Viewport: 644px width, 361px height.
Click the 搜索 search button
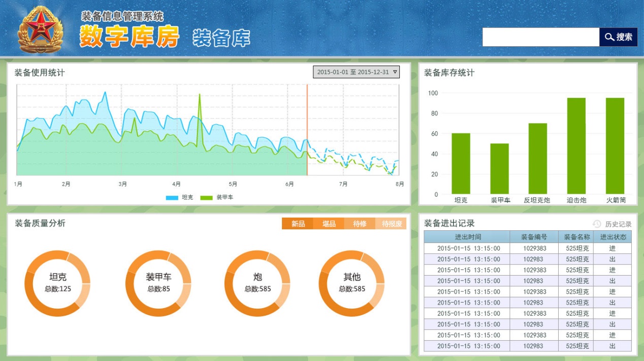click(x=619, y=37)
